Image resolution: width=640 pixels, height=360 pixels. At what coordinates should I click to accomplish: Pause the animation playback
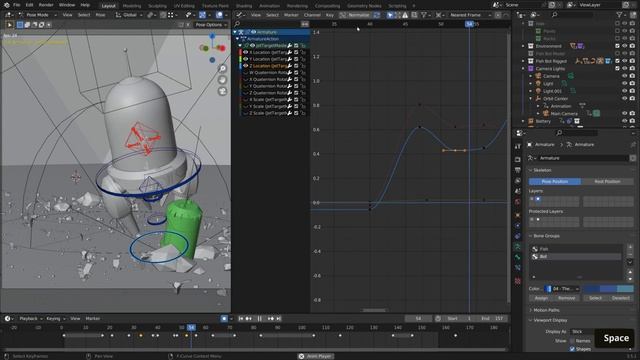tap(260, 318)
